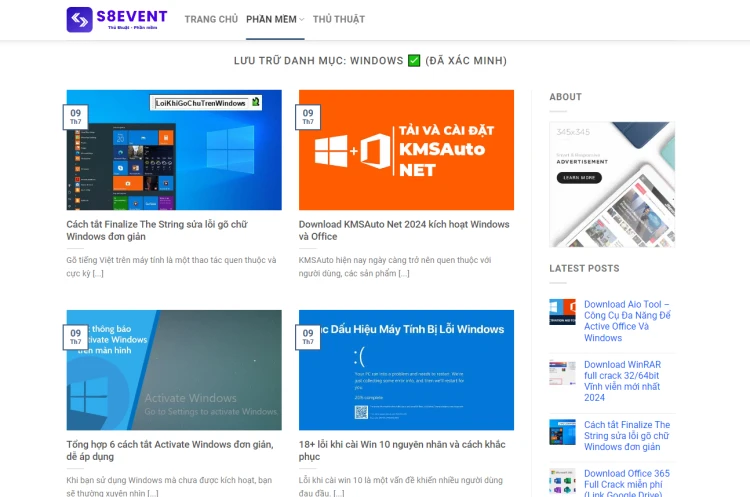Click the Office 365 post thumbnail icon

pyautogui.click(x=562, y=481)
